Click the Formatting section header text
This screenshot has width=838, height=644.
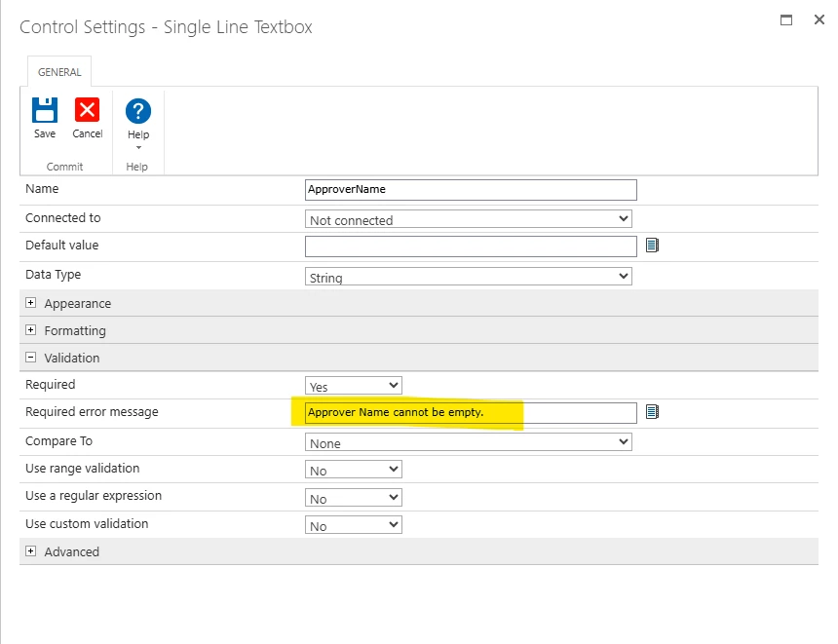click(75, 331)
